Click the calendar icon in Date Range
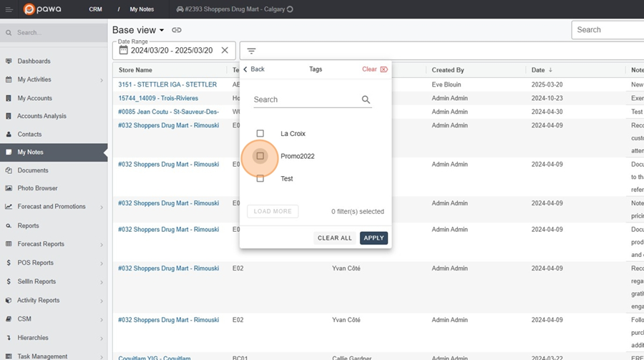Image resolution: width=644 pixels, height=360 pixels. (123, 50)
